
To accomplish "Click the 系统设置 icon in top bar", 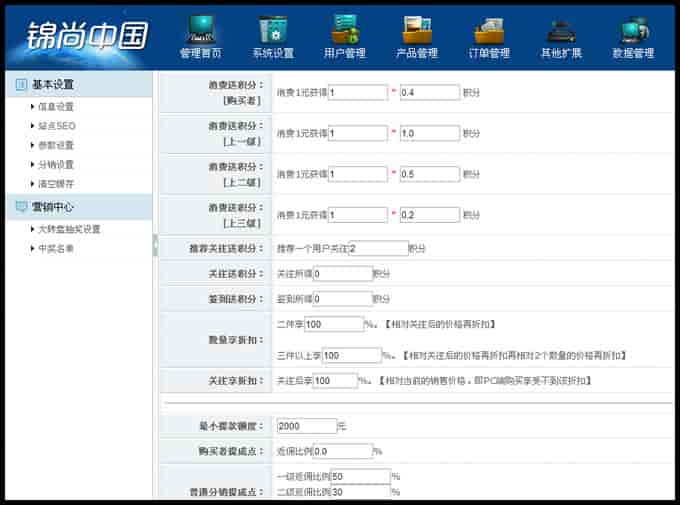I will point(273,30).
